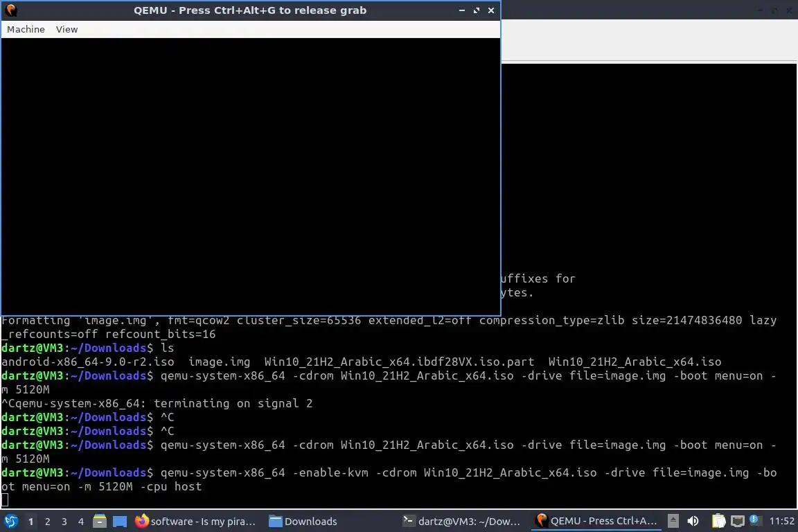Click the QEMU logo icon in title bar
This screenshot has width=798, height=532.
click(11, 10)
